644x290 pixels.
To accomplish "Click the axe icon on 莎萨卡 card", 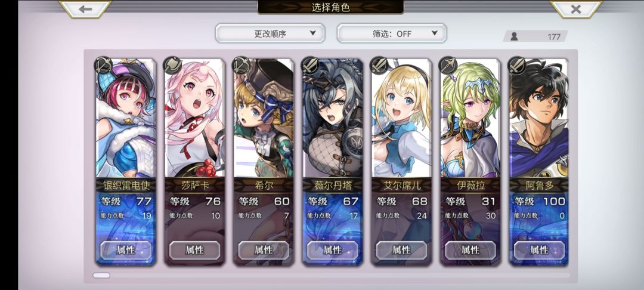I will point(172,65).
